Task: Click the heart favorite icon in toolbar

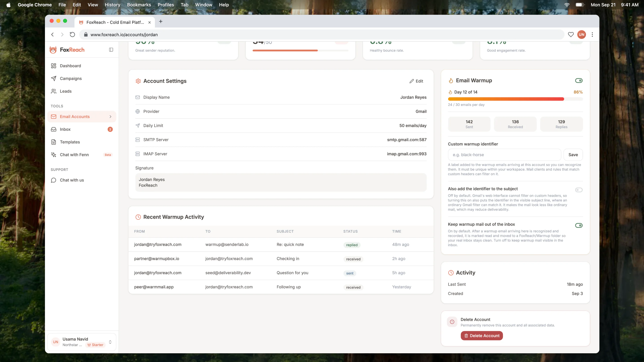Action: (571, 34)
